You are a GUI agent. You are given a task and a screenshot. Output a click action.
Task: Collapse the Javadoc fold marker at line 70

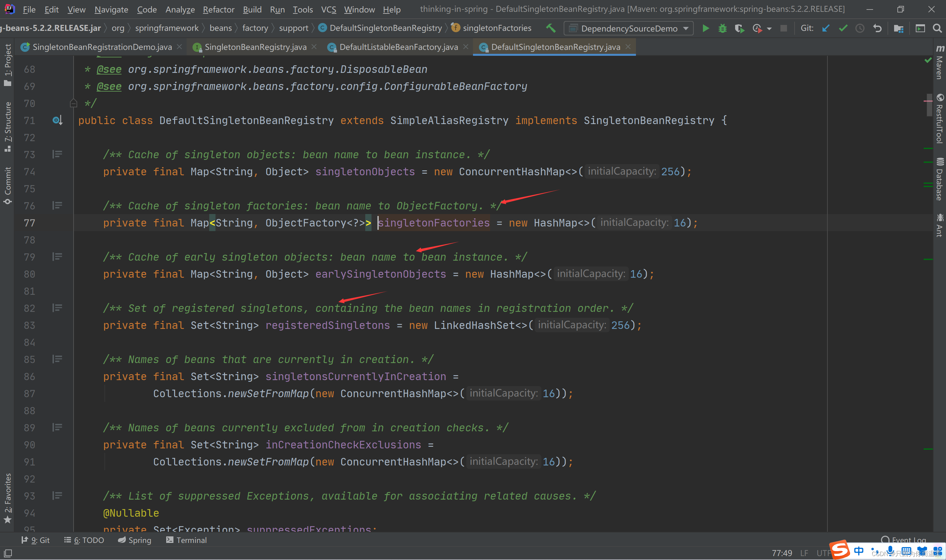click(x=74, y=103)
